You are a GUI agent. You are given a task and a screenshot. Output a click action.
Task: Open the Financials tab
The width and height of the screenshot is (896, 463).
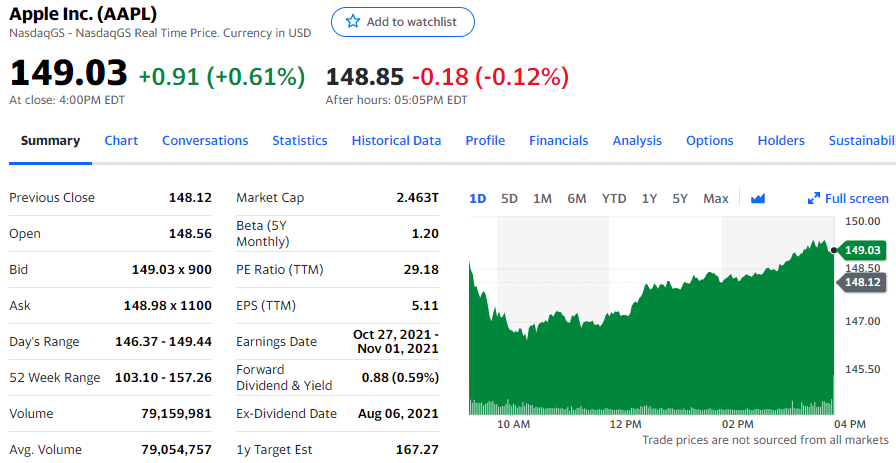[559, 140]
